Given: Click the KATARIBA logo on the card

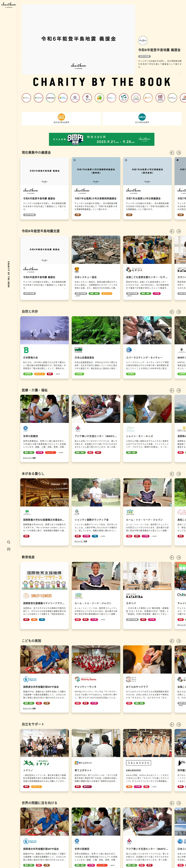Looking at the screenshot, I should pyautogui.click(x=134, y=596).
